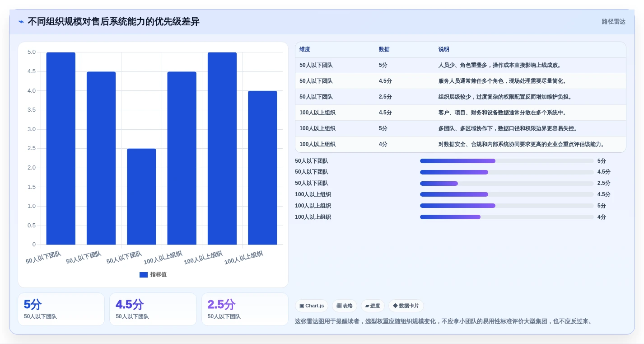Click the 50人以下团队 4.5分 progress bar

(x=507, y=172)
